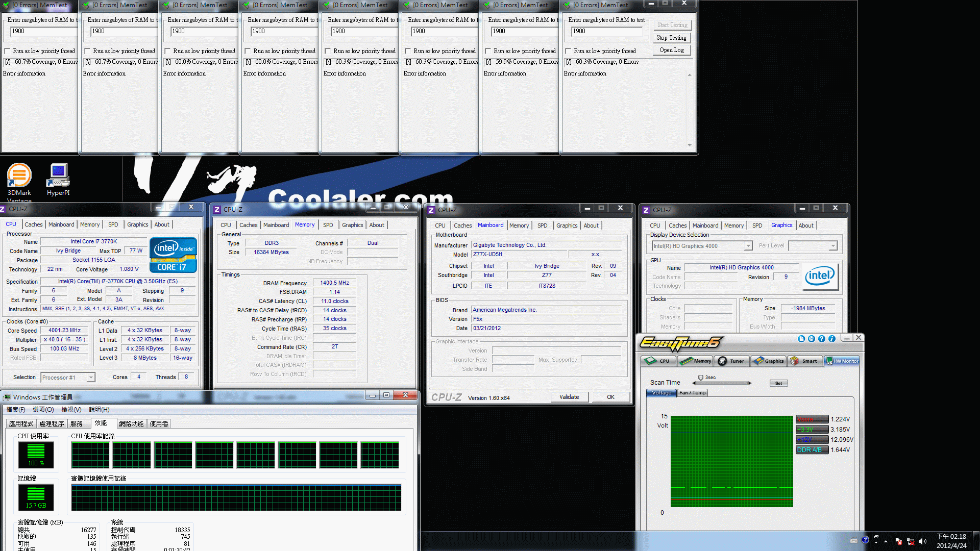This screenshot has width=980, height=551.
Task: Click the +12V voltage legend button
Action: (812, 440)
